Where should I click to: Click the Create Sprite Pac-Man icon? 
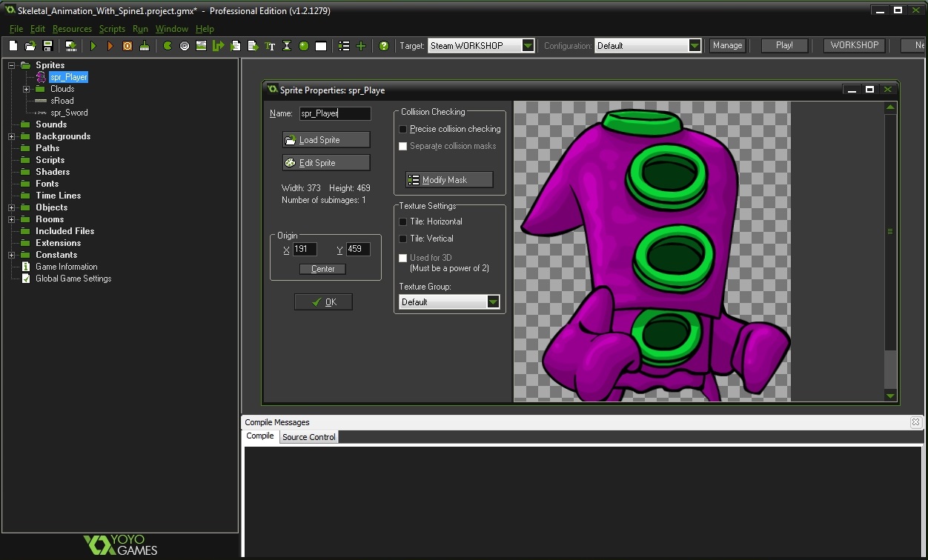168,46
